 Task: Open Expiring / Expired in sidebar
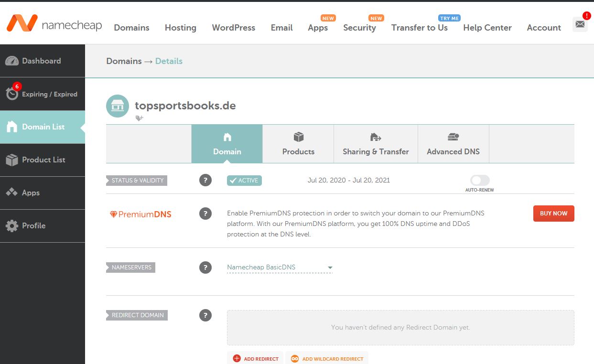[43, 94]
